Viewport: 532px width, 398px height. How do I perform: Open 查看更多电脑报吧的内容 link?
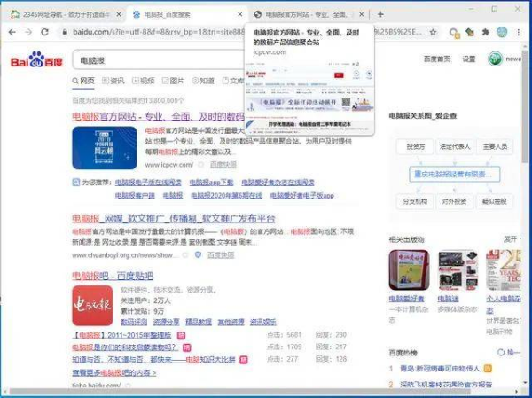(114, 373)
